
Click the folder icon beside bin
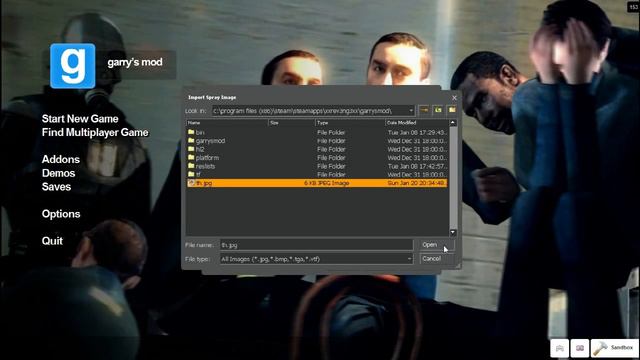coord(191,132)
